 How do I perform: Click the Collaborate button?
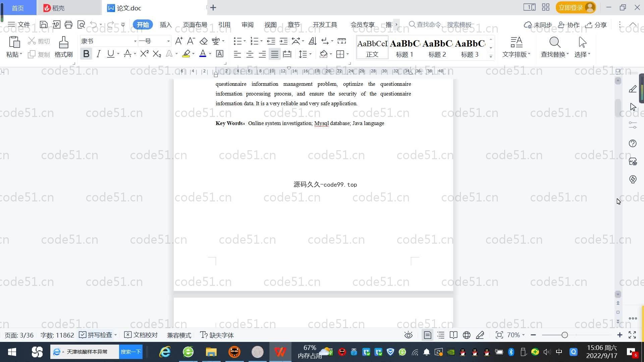click(x=569, y=25)
